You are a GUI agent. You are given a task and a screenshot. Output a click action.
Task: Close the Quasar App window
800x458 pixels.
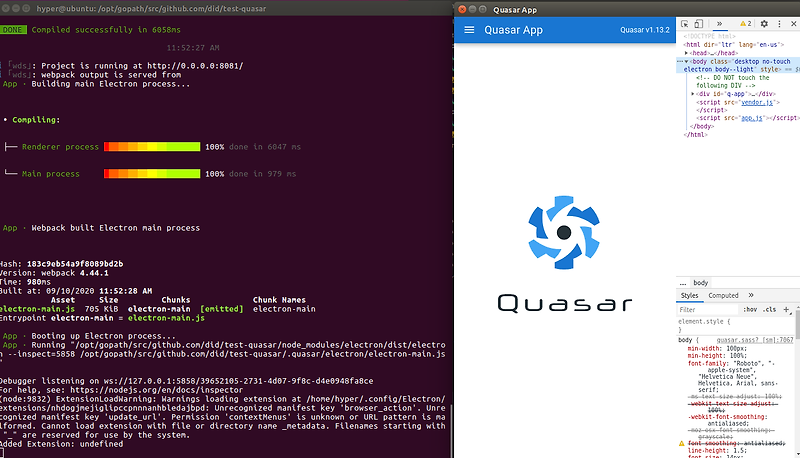[x=462, y=9]
